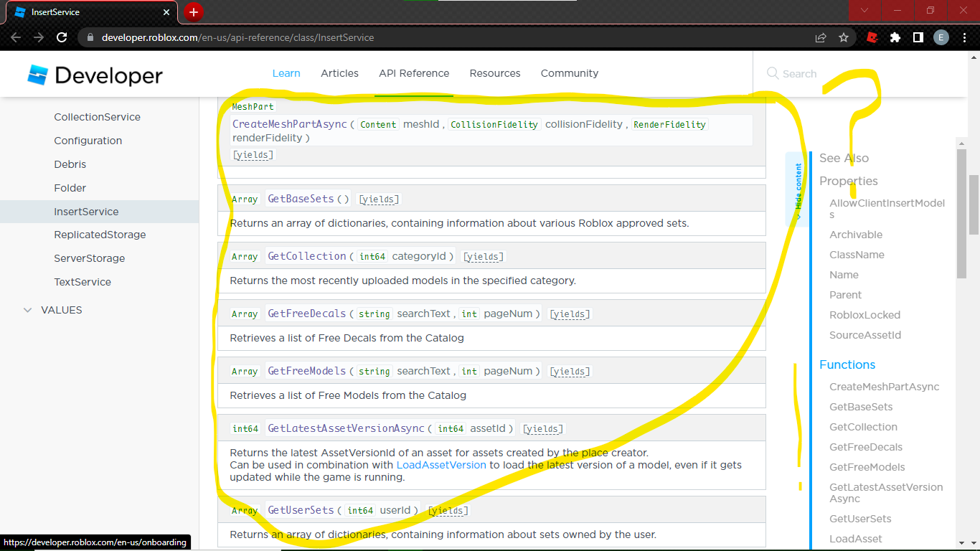Toggle the browser side panel

pyautogui.click(x=918, y=37)
